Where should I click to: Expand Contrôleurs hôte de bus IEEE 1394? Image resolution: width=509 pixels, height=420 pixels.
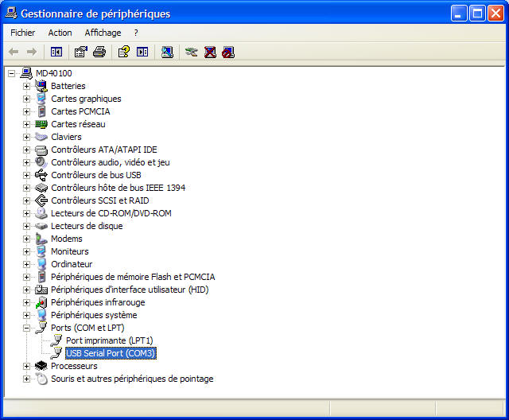pos(26,188)
